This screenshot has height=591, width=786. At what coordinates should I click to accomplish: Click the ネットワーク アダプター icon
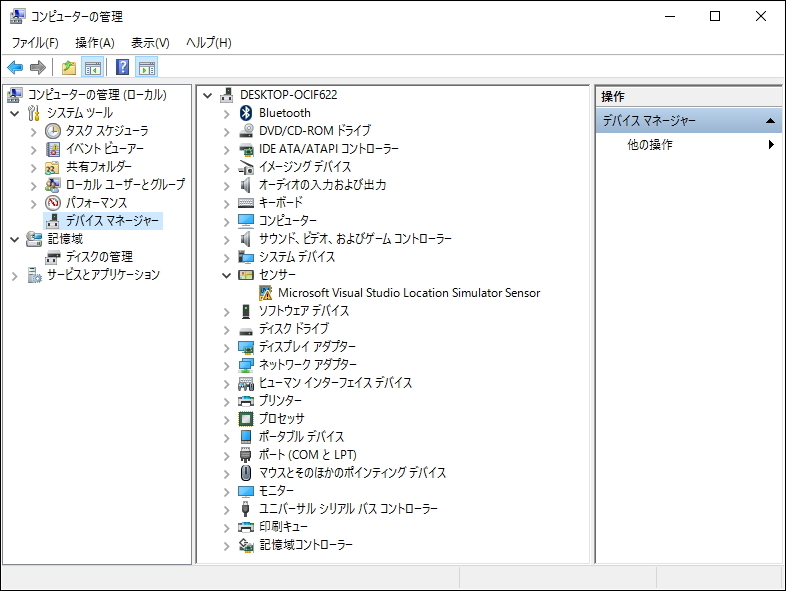pyautogui.click(x=246, y=365)
